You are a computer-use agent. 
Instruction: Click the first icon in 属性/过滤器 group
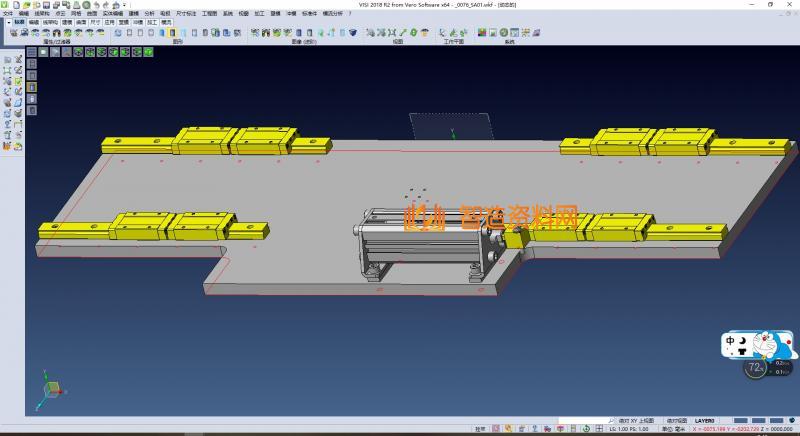13,33
